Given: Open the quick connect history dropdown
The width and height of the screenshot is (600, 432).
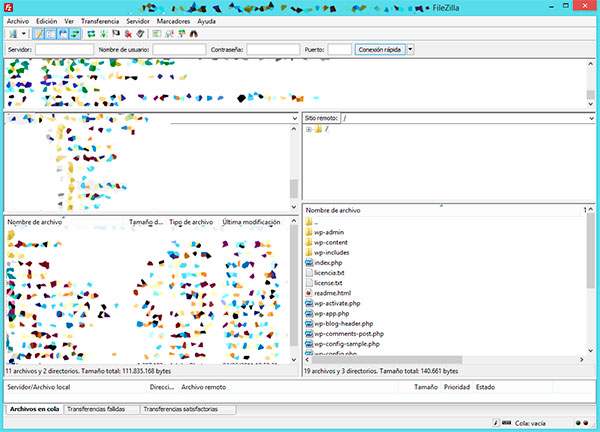Looking at the screenshot, I should click(x=410, y=49).
